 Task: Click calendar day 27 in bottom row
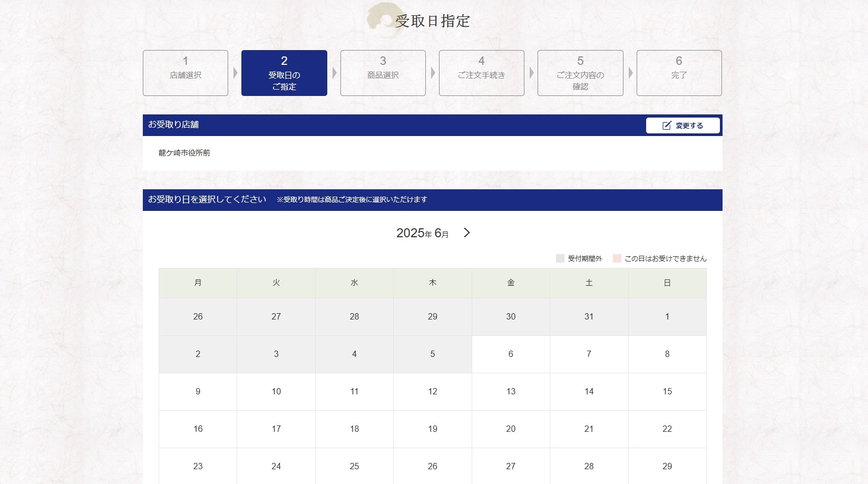click(511, 466)
